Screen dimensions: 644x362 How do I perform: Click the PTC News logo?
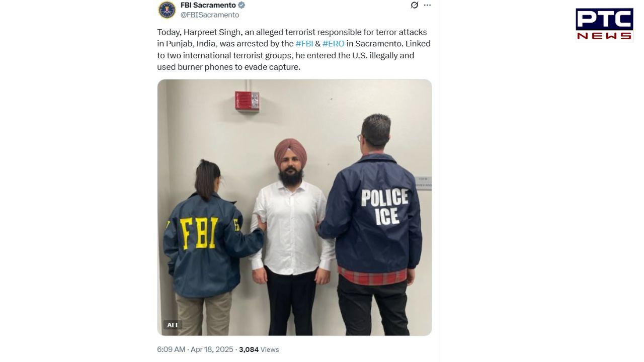click(x=604, y=24)
